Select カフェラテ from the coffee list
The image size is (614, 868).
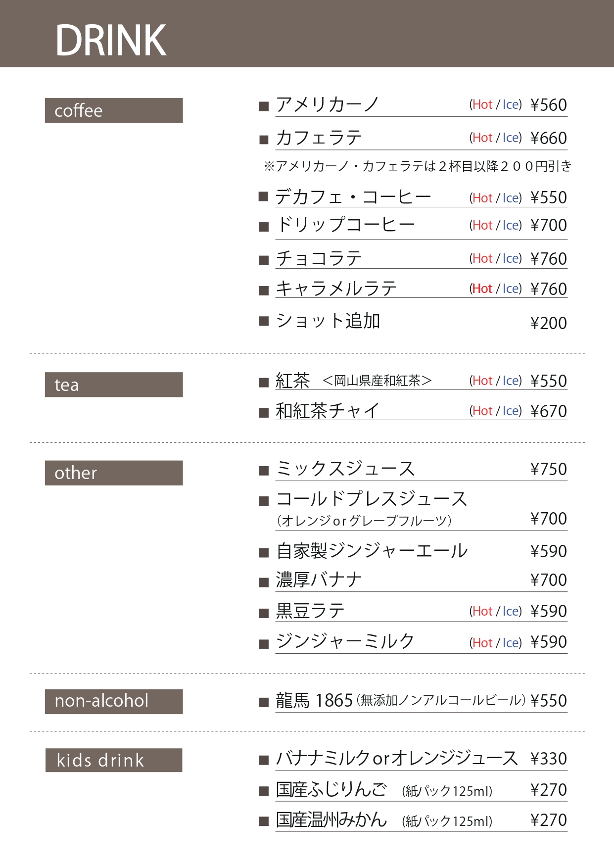click(x=319, y=138)
